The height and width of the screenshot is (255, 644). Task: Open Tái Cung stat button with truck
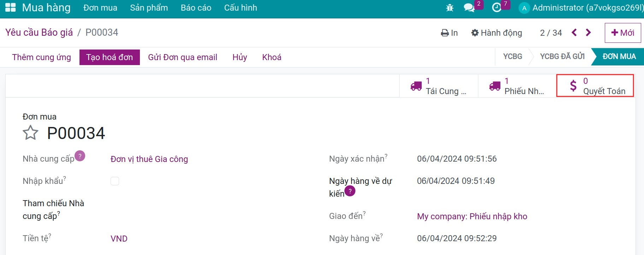(439, 86)
